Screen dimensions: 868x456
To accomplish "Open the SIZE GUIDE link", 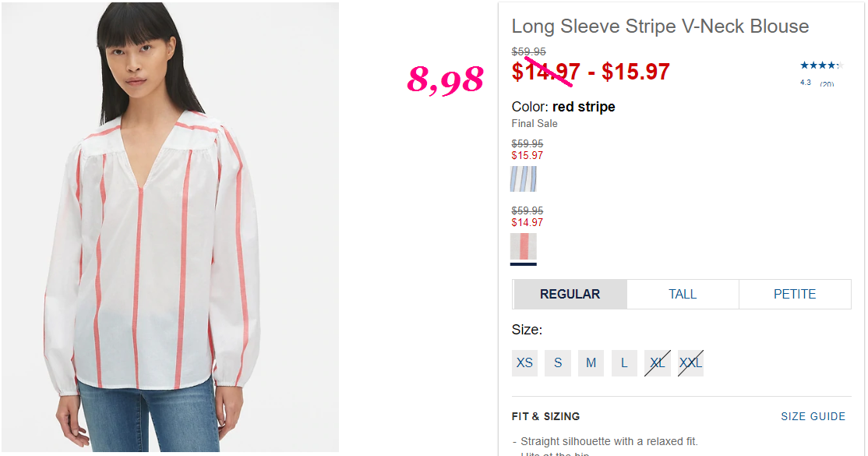I will tap(813, 417).
